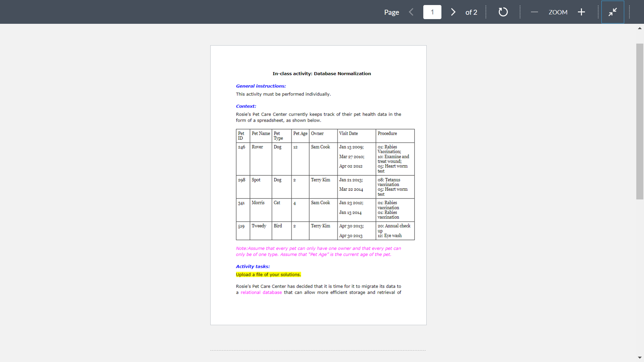
Task: Zoom in with the plus icon
Action: (x=581, y=12)
